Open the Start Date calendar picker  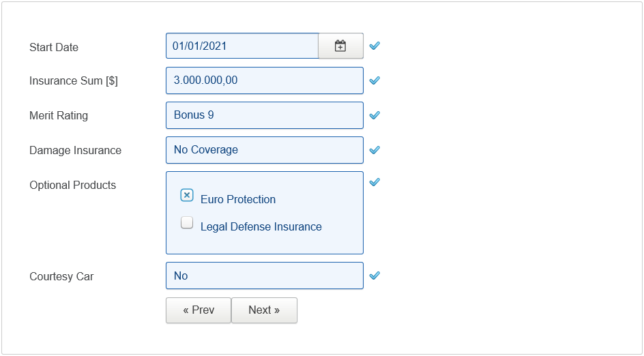pos(340,46)
